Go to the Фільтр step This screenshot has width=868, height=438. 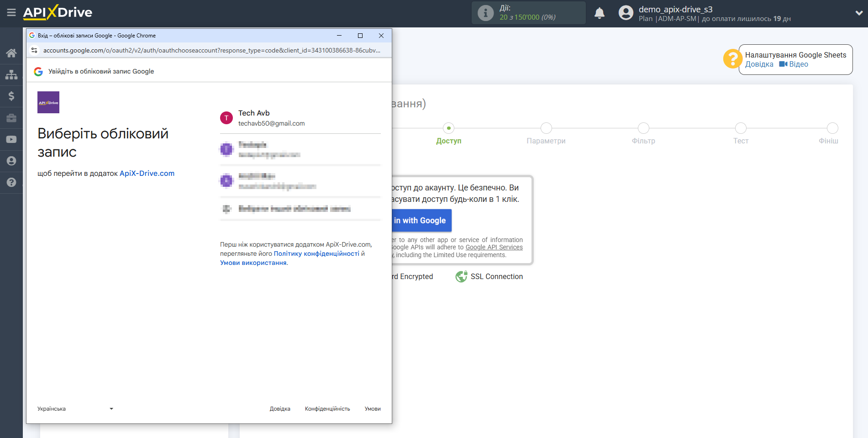click(643, 134)
